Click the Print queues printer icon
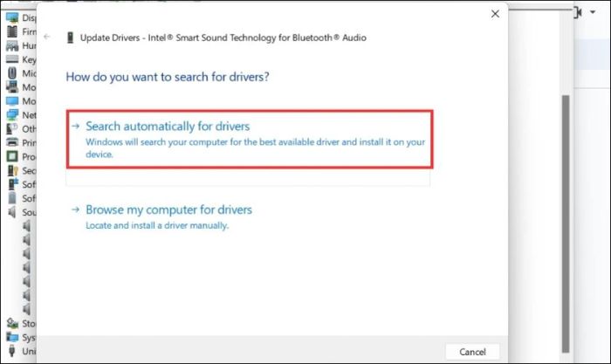The height and width of the screenshot is (364, 611). [x=12, y=142]
